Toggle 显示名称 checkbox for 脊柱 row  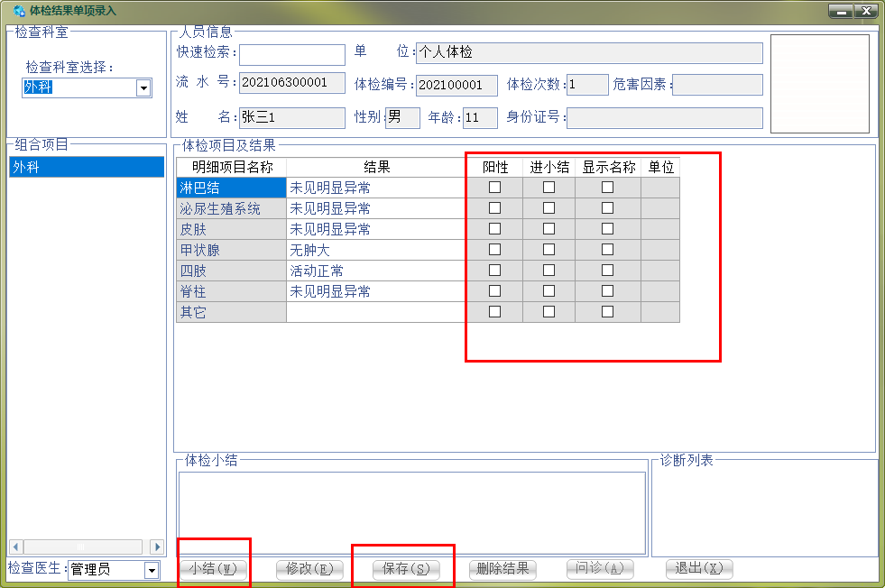coord(607,290)
